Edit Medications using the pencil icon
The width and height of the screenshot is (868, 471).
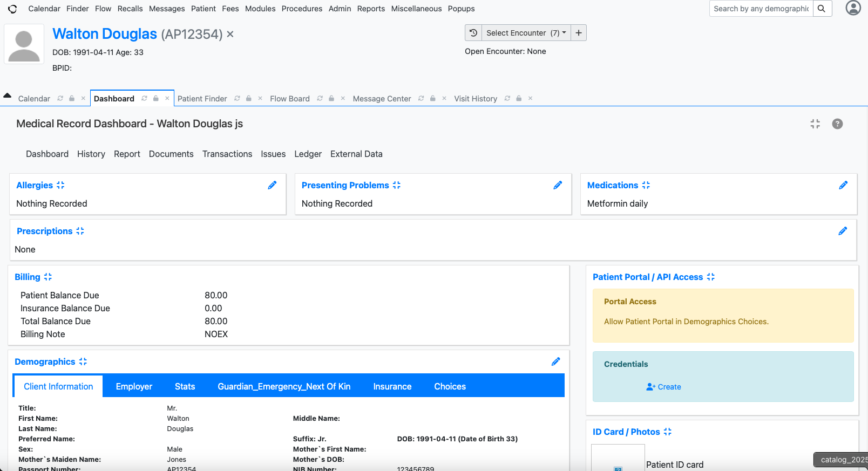tap(843, 185)
